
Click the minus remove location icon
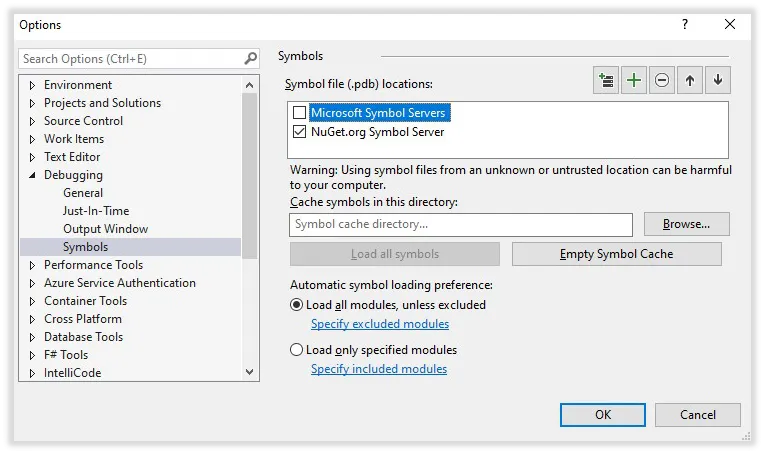point(662,80)
